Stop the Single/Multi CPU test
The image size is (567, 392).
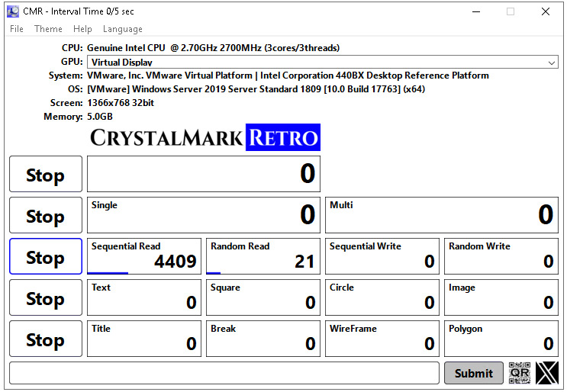point(46,215)
